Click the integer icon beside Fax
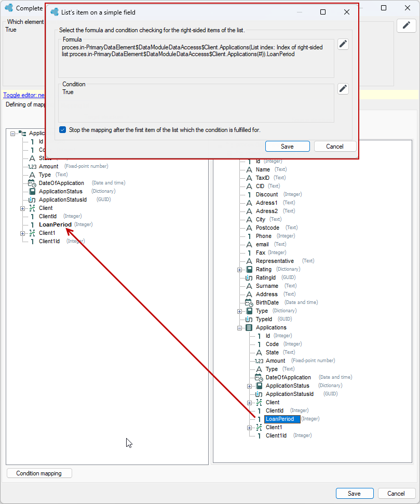Image resolution: width=420 pixels, height=504 pixels. click(249, 253)
